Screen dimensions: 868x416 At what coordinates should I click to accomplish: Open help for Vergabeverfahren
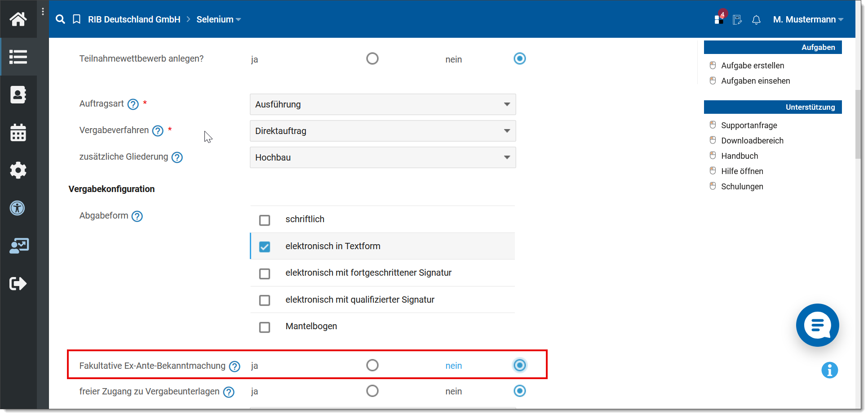[158, 131]
